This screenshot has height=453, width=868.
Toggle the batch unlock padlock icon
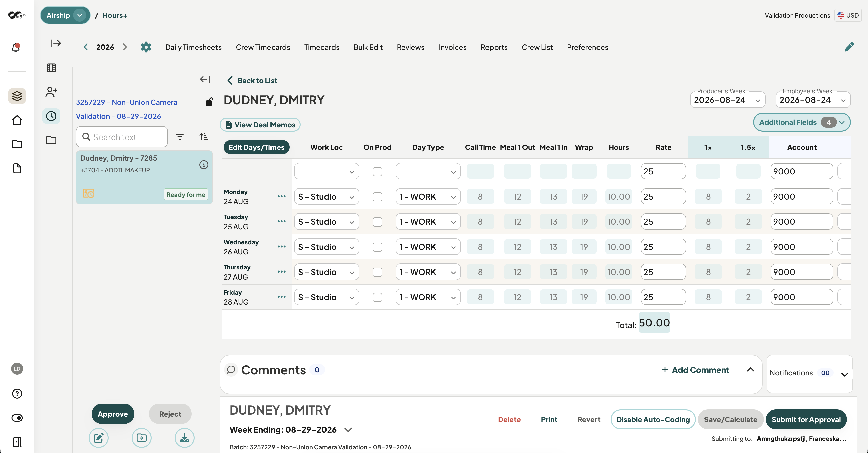(x=209, y=102)
